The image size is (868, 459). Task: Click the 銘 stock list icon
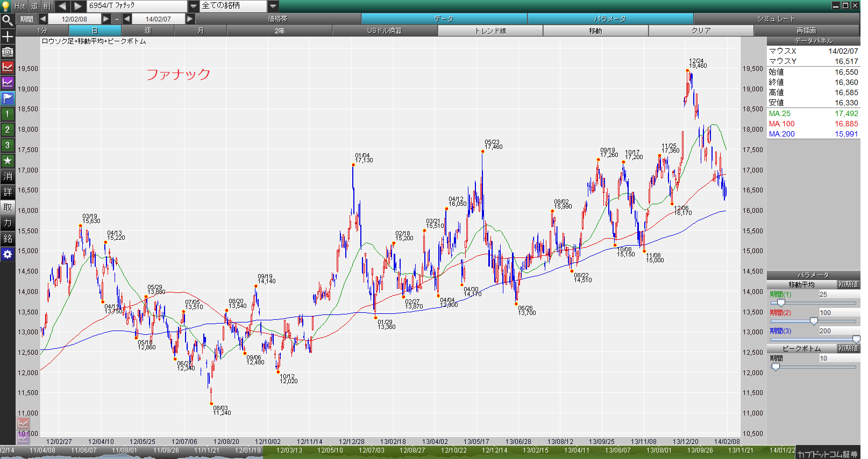coord(8,239)
